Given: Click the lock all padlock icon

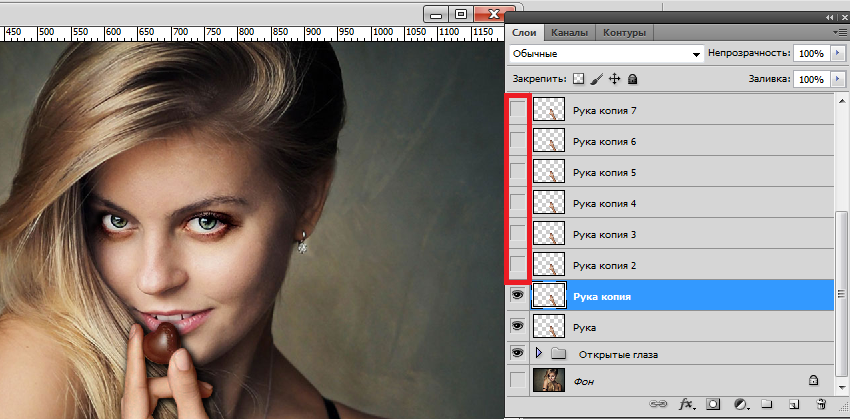Looking at the screenshot, I should pyautogui.click(x=632, y=79).
